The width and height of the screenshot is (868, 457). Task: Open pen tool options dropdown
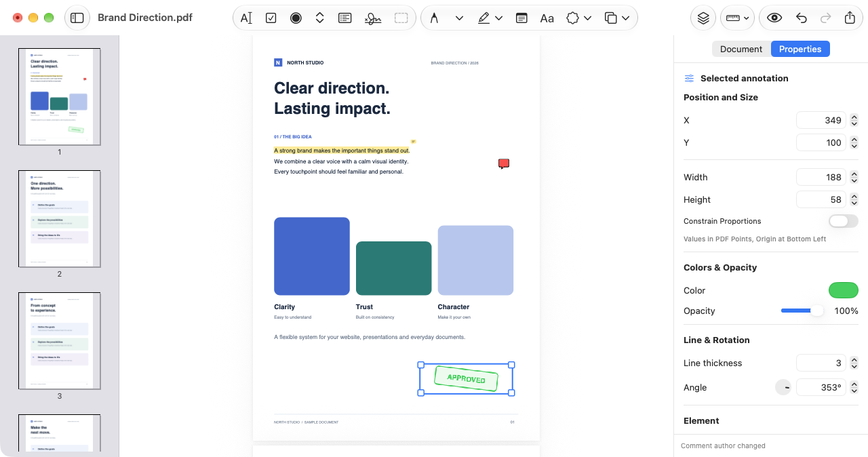(459, 18)
